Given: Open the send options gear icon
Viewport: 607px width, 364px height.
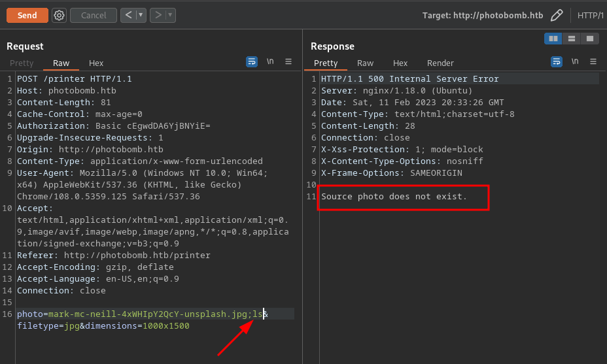Looking at the screenshot, I should point(59,15).
